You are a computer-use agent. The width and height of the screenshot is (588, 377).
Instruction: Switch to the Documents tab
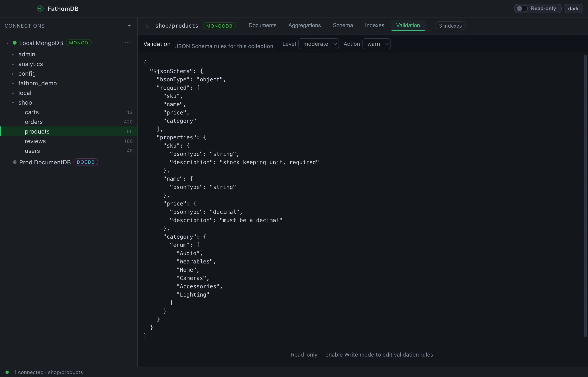[x=262, y=26]
